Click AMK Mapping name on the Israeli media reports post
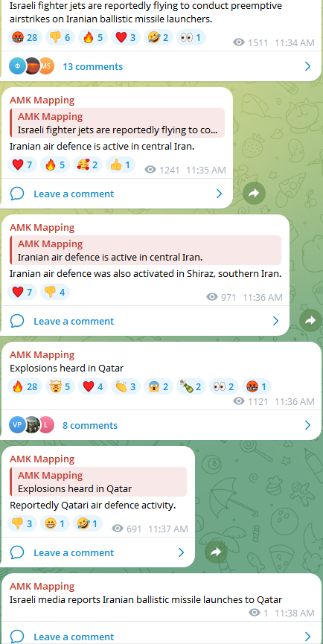323x644 pixels. (42, 586)
